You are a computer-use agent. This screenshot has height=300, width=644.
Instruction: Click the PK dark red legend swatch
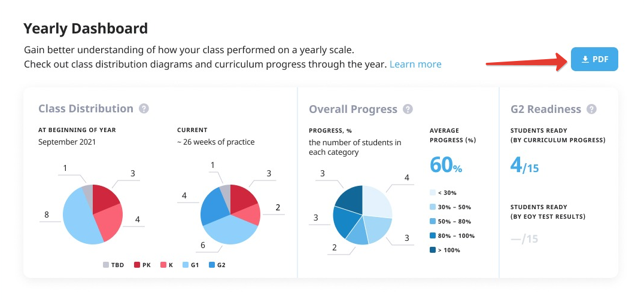[137, 264]
